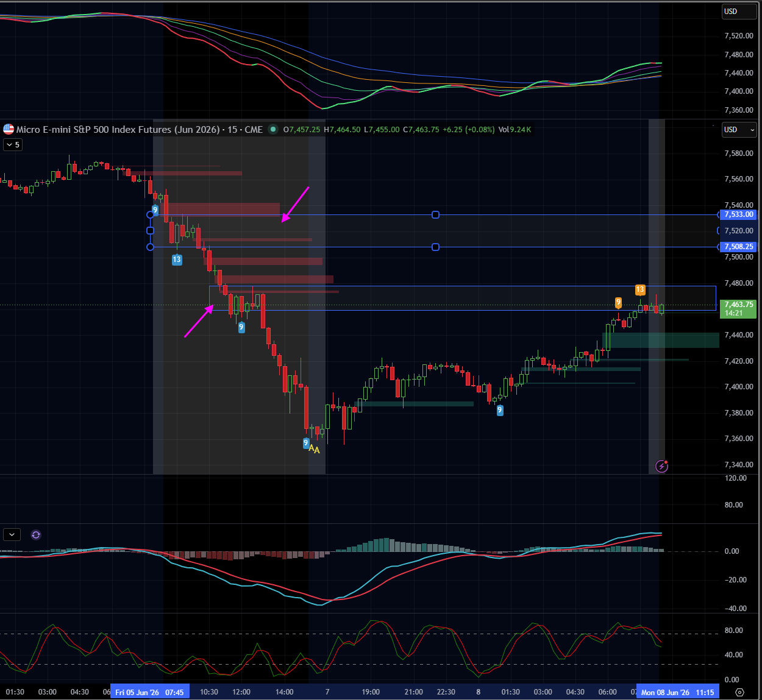This screenshot has width=762, height=700.
Task: Click the green current price label 7,463.75
Action: coord(738,308)
